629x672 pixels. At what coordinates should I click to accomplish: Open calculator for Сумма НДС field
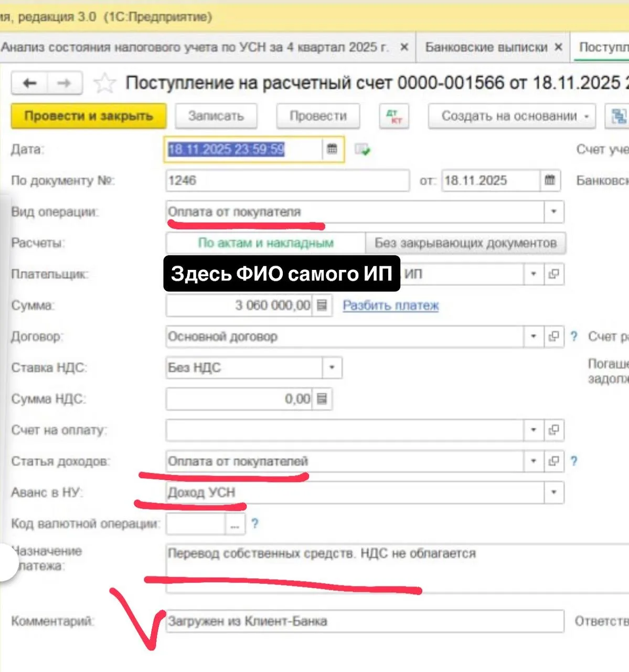click(x=322, y=399)
